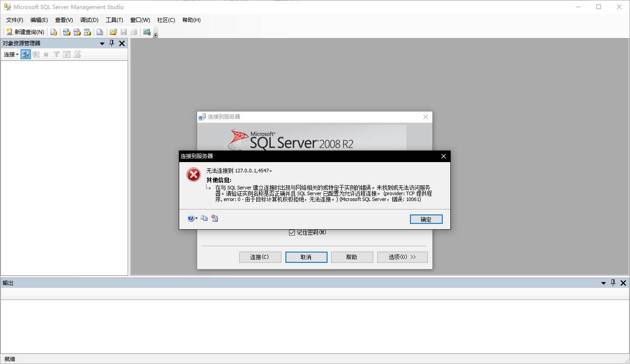This screenshot has width=630, height=364.
Task: Open the 查看(V) menu
Action: [64, 20]
